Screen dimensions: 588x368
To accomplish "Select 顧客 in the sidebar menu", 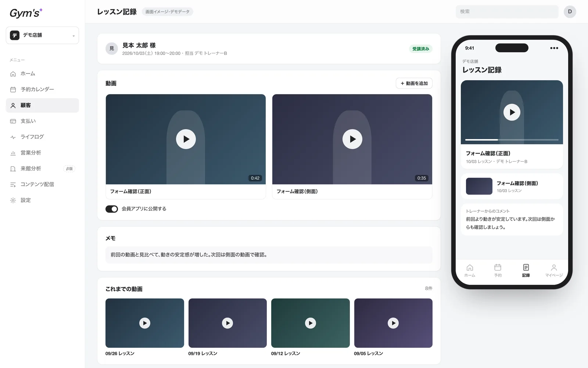I will [42, 105].
